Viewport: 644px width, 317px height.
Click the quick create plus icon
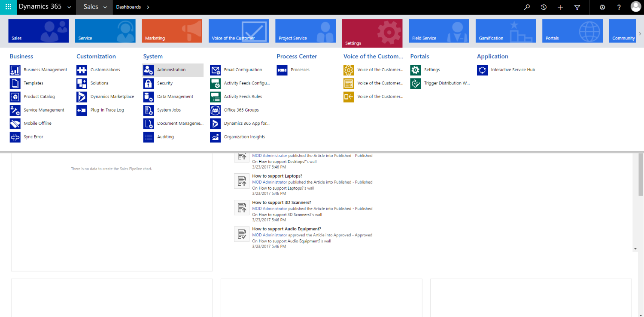pyautogui.click(x=560, y=7)
